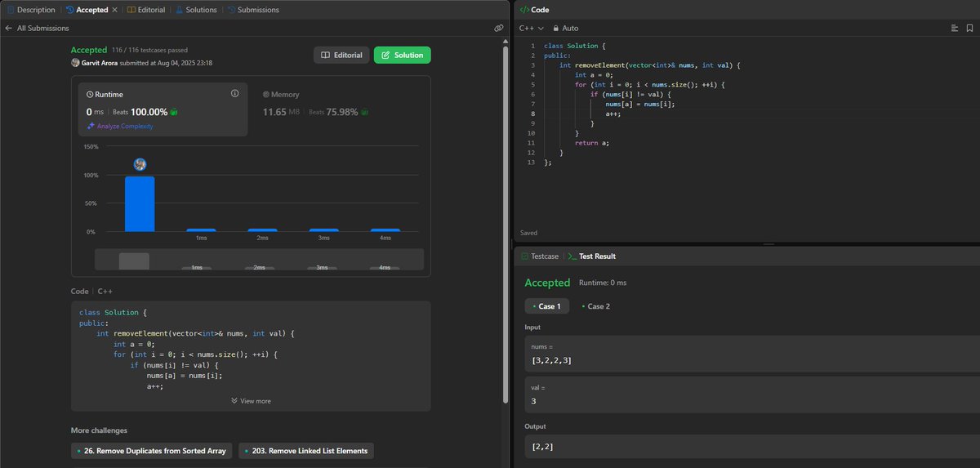Click the copy submission link icon
This screenshot has height=468, width=980.
(498, 28)
